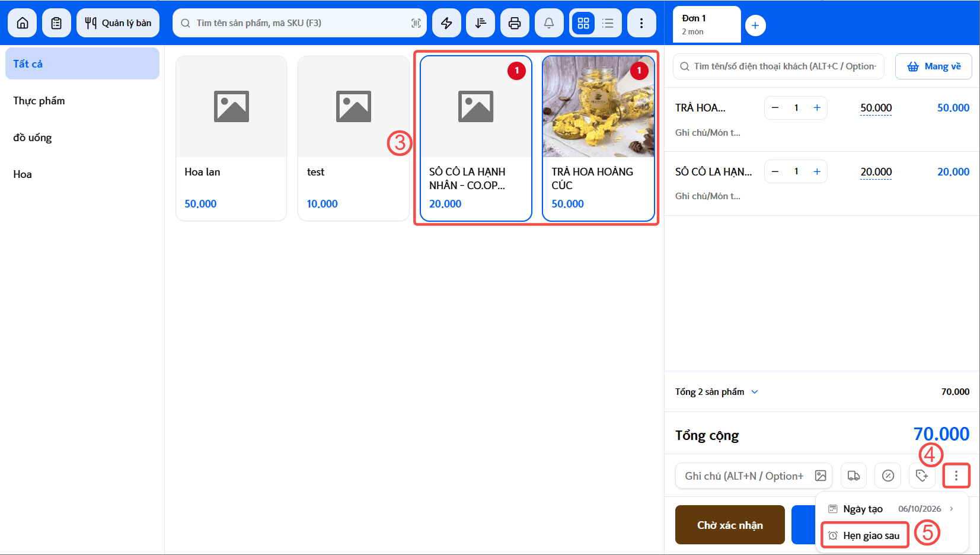Select the Thực phẩm category
Image resolution: width=980 pixels, height=555 pixels.
point(82,101)
